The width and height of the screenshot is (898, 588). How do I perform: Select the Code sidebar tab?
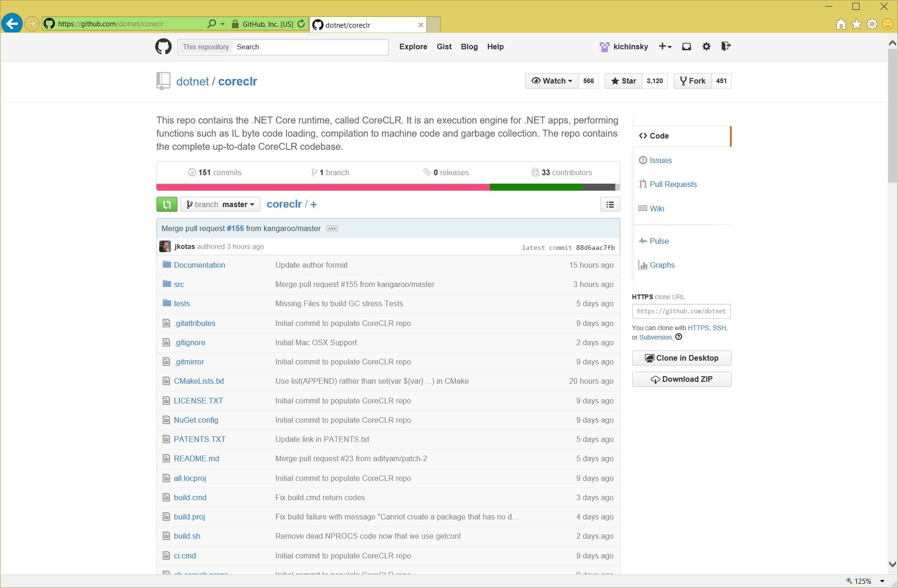coord(681,136)
